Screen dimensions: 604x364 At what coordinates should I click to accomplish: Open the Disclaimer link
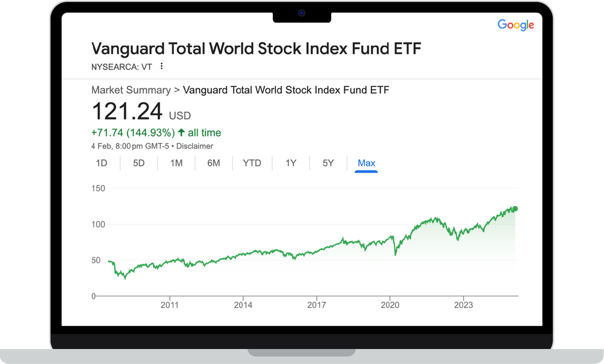[x=195, y=146]
